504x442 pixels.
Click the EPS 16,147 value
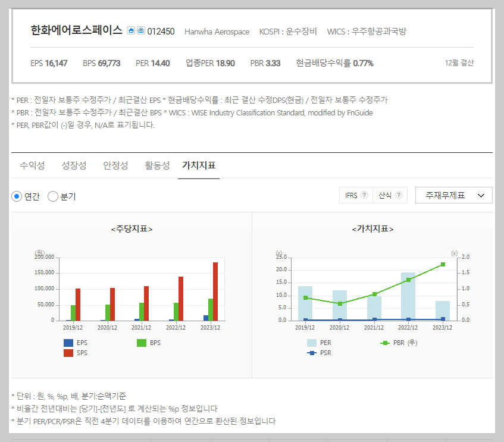(49, 63)
